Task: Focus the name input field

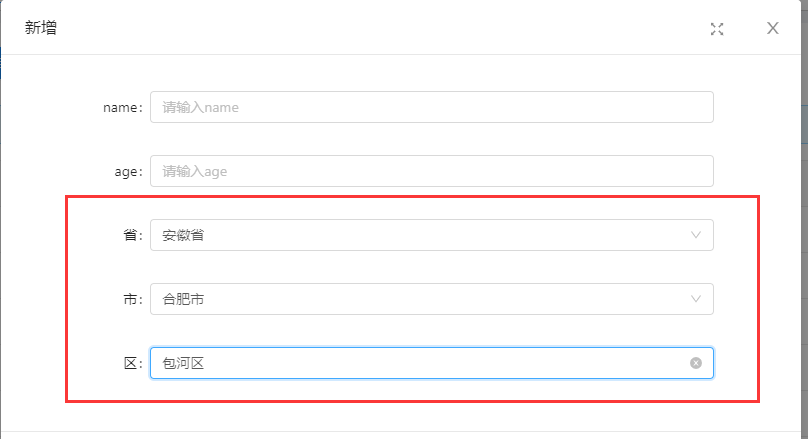Action: [430, 107]
